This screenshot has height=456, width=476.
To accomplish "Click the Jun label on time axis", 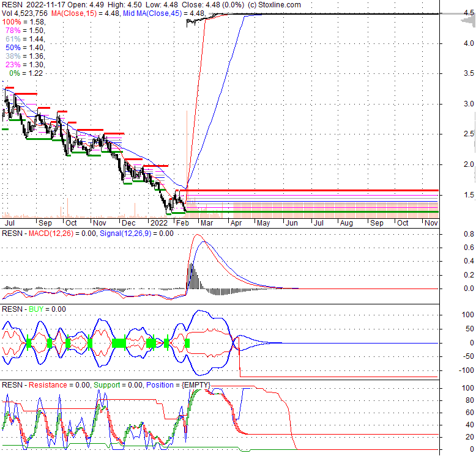I will tap(291, 223).
